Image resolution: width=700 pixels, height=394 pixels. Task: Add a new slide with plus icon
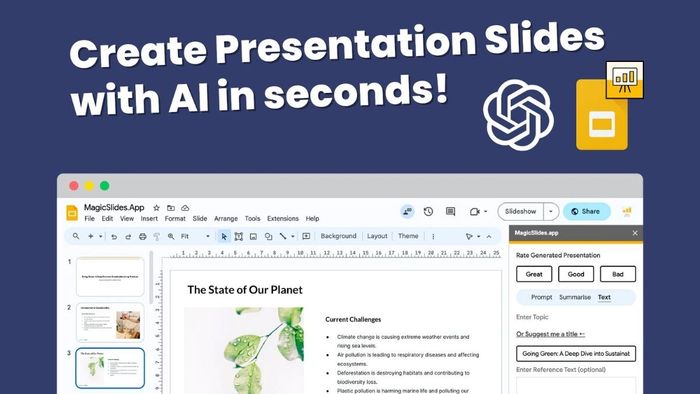pos(91,236)
